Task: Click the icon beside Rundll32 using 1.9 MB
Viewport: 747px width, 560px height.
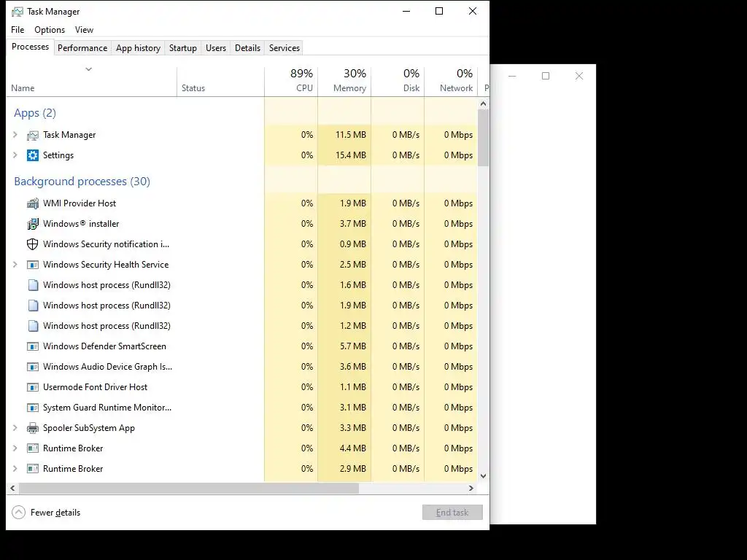Action: (x=33, y=306)
